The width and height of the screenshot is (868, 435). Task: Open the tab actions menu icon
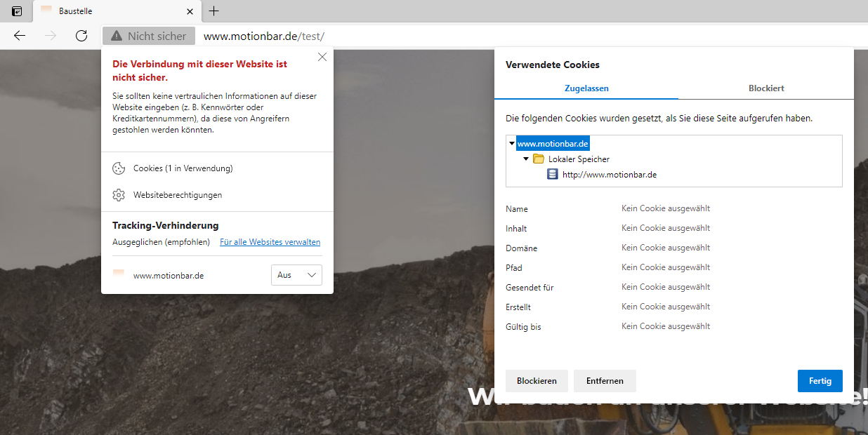coord(17,11)
